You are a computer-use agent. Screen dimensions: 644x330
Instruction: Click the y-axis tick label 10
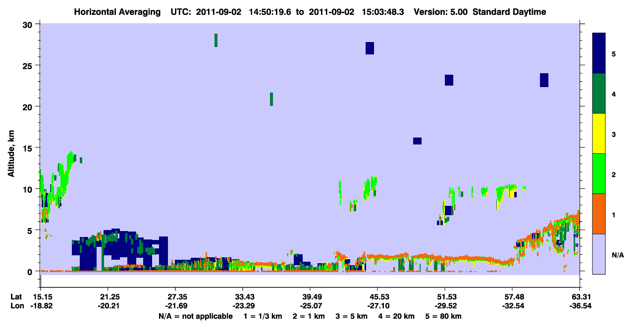coord(28,189)
